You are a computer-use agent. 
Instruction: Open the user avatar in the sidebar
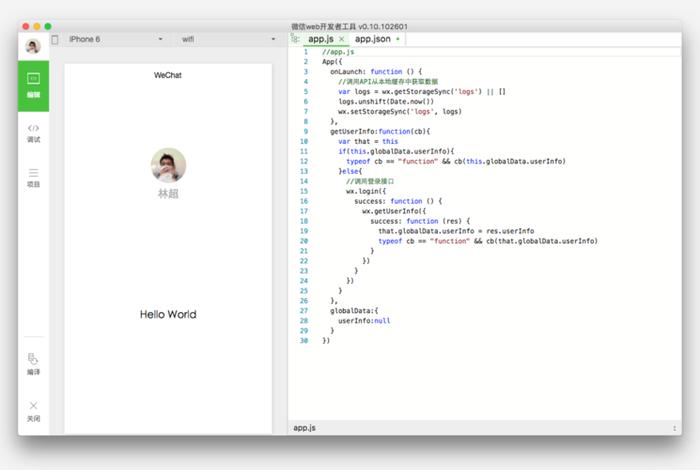click(33, 46)
